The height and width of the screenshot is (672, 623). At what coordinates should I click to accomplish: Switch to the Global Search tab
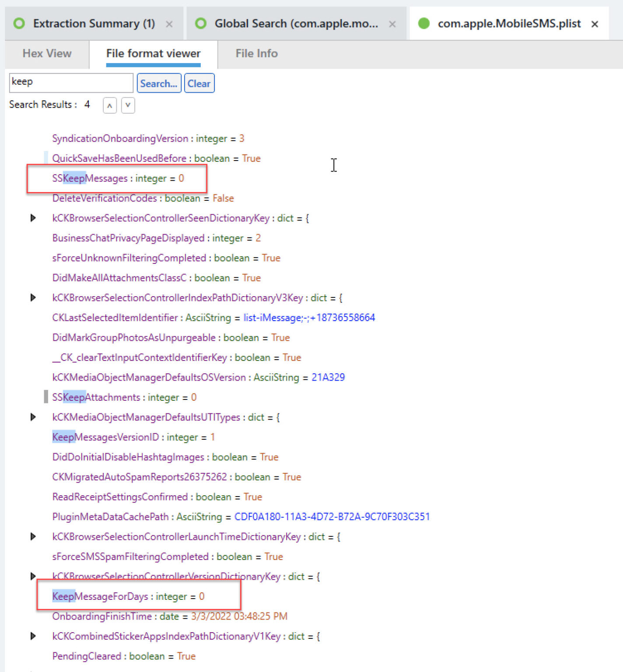(x=296, y=24)
